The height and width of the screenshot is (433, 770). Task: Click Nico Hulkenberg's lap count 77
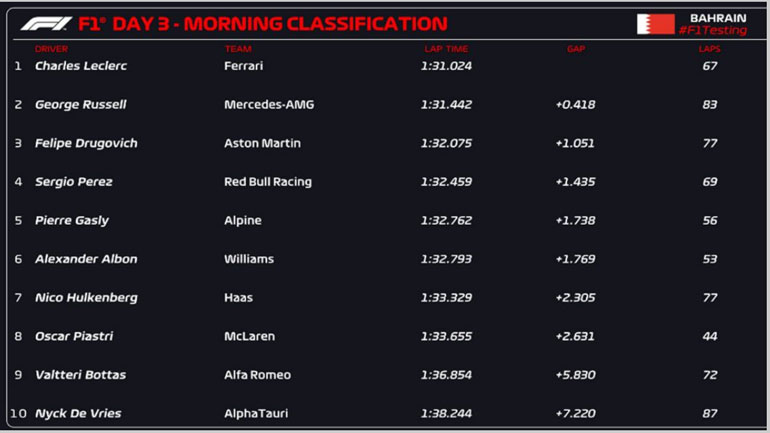710,297
